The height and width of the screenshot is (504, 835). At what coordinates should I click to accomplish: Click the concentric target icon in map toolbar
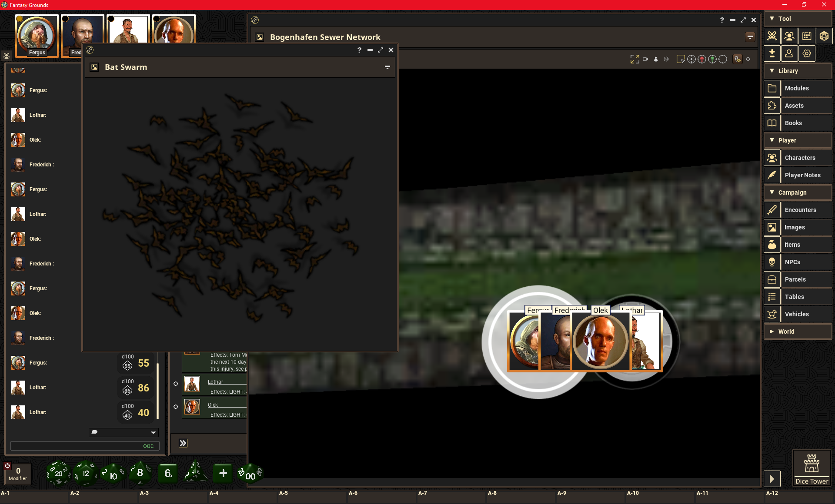point(666,59)
